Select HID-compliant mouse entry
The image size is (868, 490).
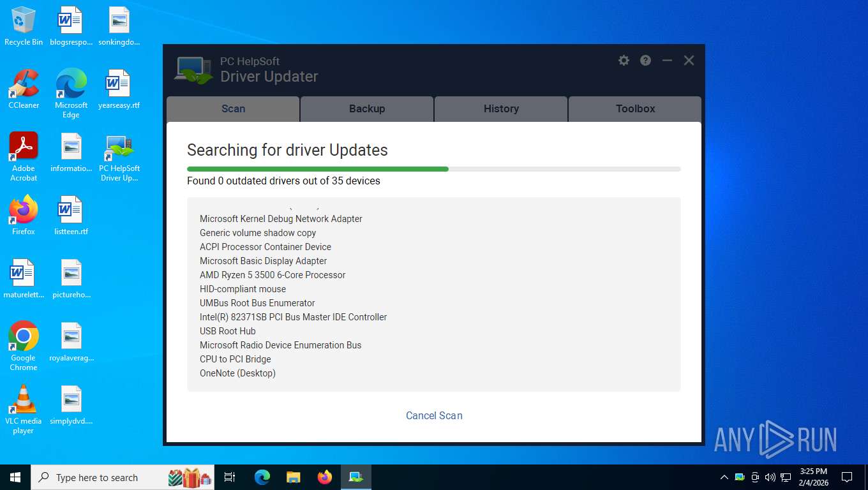[243, 289]
